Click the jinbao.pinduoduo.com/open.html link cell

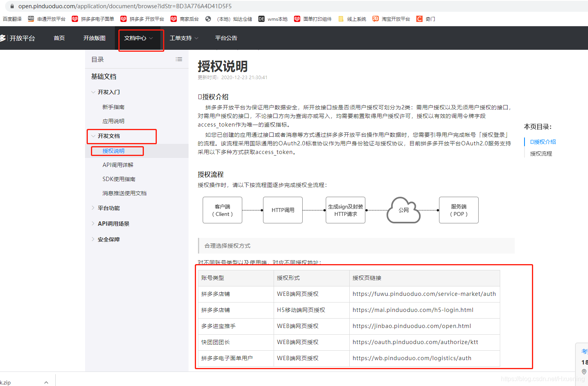pyautogui.click(x=425, y=326)
